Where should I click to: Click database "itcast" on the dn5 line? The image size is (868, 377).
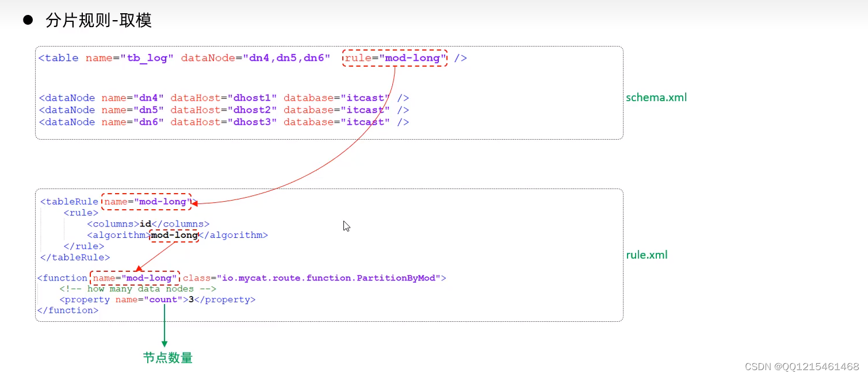click(365, 110)
